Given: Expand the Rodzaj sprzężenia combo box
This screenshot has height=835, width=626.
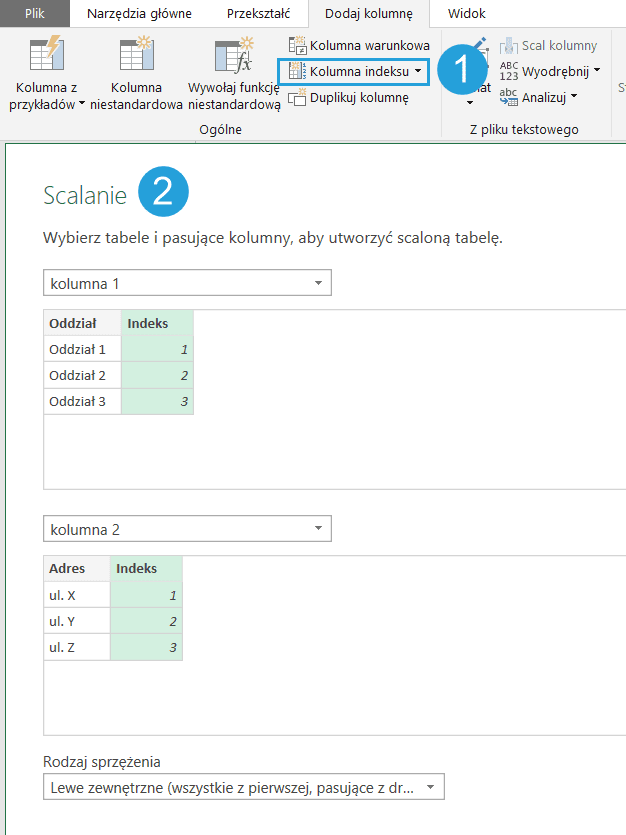Looking at the screenshot, I should pyautogui.click(x=430, y=787).
